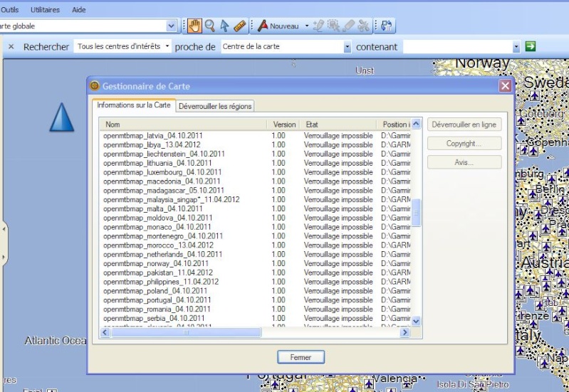
Task: Click list scroll up arrow
Action: pyautogui.click(x=416, y=124)
